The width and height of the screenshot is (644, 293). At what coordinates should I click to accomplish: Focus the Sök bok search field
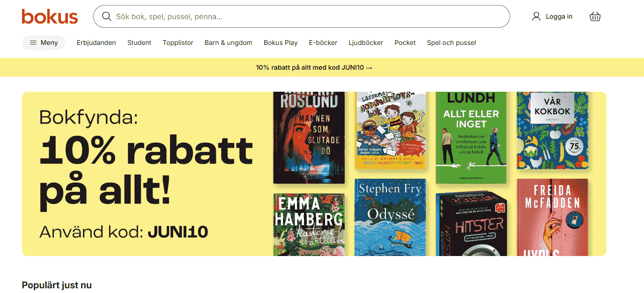click(302, 17)
